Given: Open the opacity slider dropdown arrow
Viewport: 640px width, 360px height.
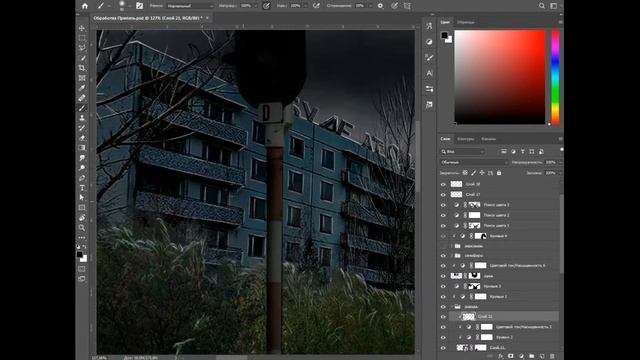Looking at the screenshot, I should coord(256,6).
